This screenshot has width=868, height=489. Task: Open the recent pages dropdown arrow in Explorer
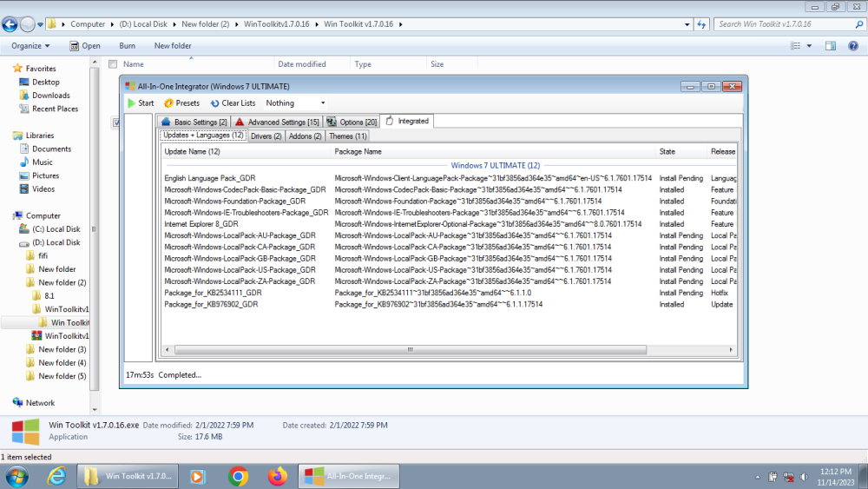pos(40,24)
